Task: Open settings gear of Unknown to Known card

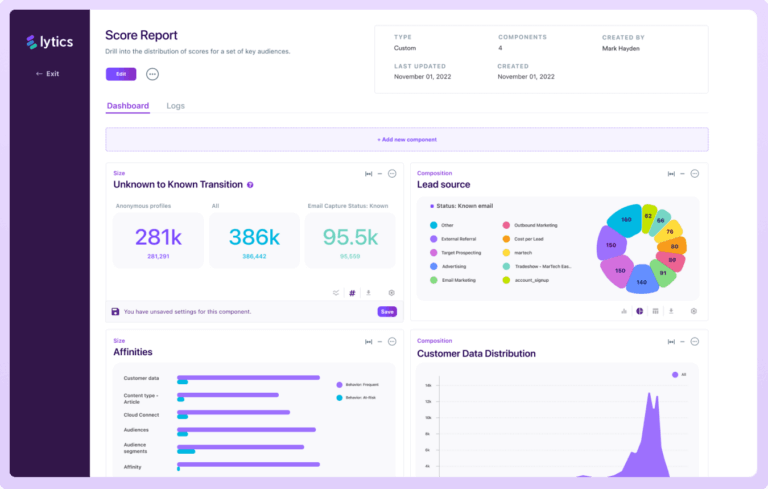Action: tap(391, 293)
